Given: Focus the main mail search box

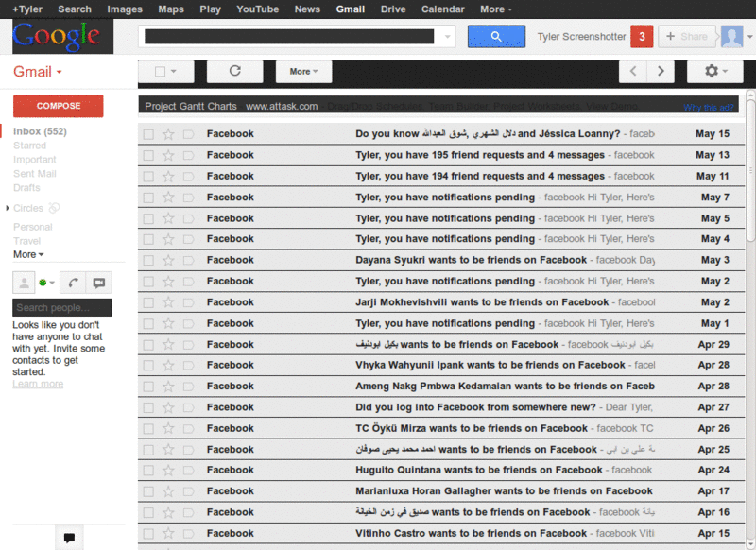Looking at the screenshot, I should 289,37.
